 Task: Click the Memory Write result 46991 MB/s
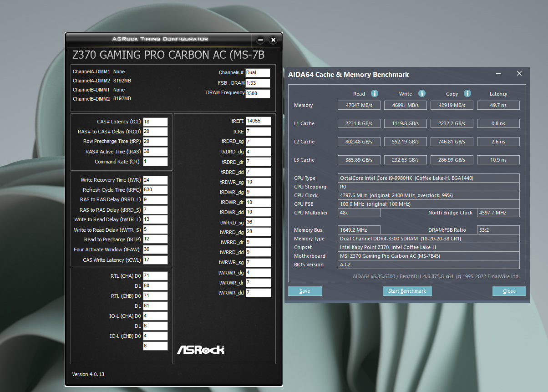406,105
